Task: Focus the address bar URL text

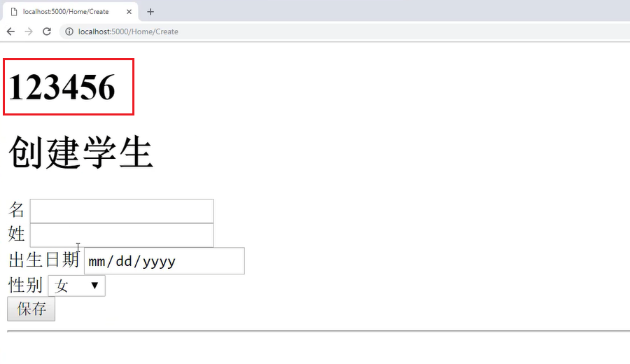Action: [128, 31]
